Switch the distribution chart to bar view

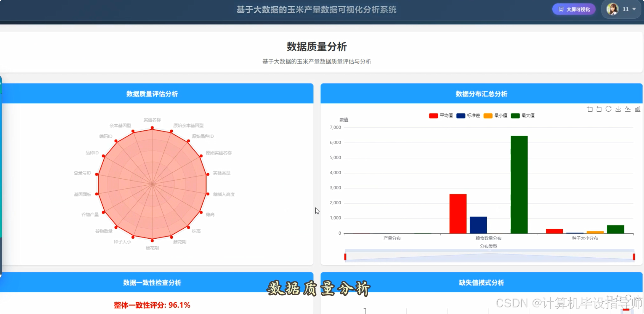point(638,109)
